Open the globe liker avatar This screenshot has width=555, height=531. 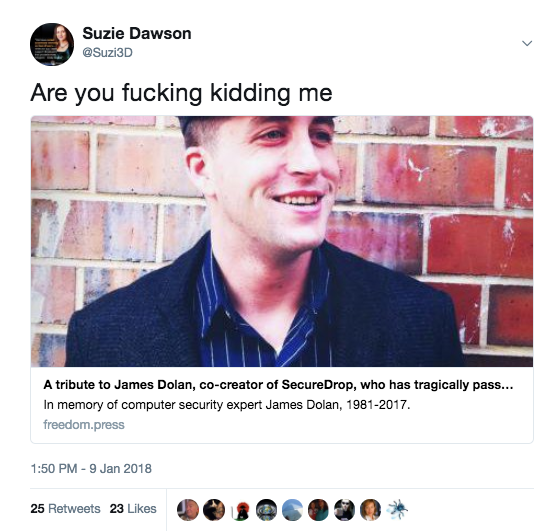(x=267, y=510)
